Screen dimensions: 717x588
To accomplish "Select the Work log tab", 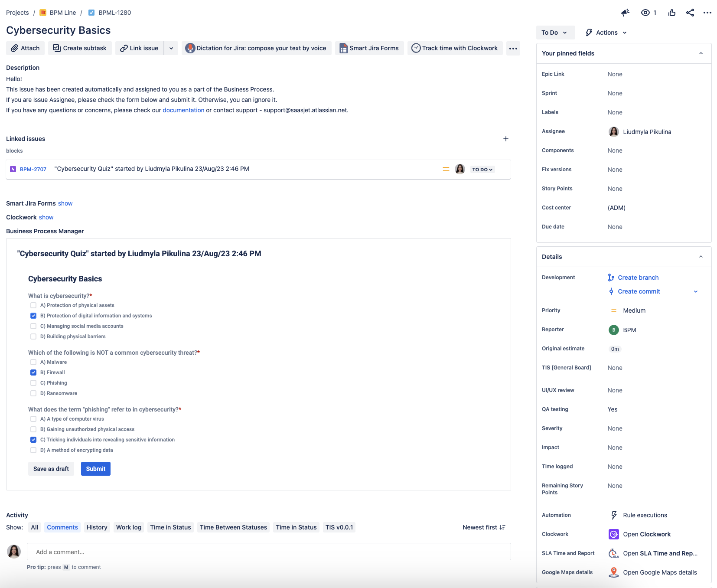I will pyautogui.click(x=129, y=527).
